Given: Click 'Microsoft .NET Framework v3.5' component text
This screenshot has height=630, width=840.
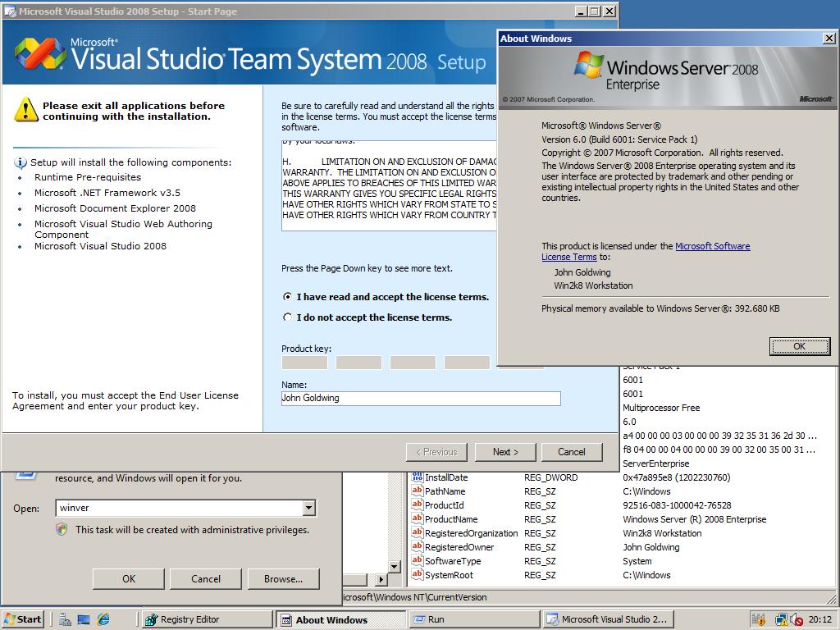Looking at the screenshot, I should [x=107, y=193].
